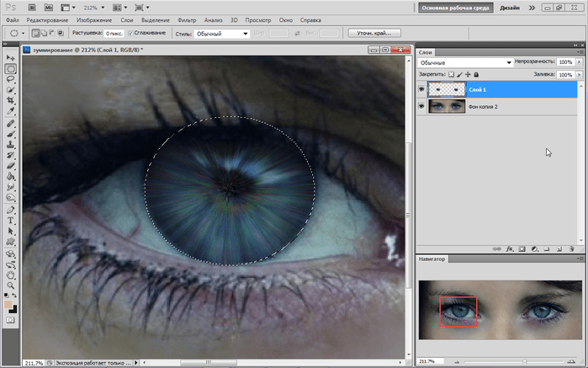Open the Стиль dropdown

(x=222, y=33)
